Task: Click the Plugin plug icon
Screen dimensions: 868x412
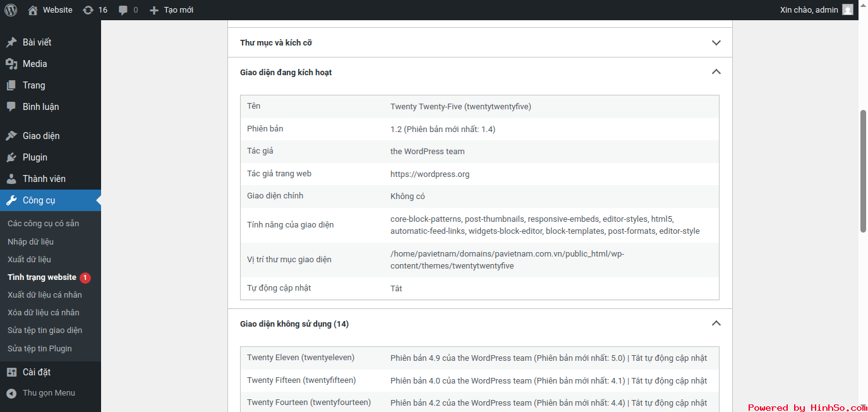Action: 11,157
